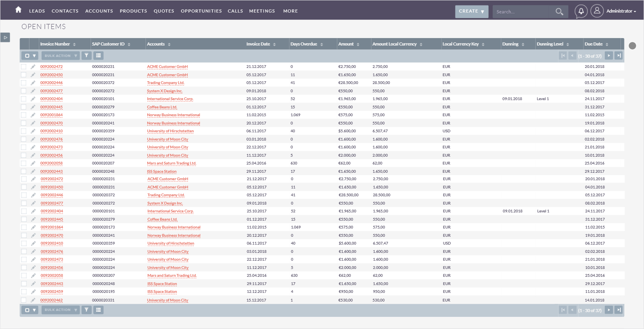This screenshot has width=644, height=329.
Task: Edit the first row of invoice 0092002410
Action: 33,131
